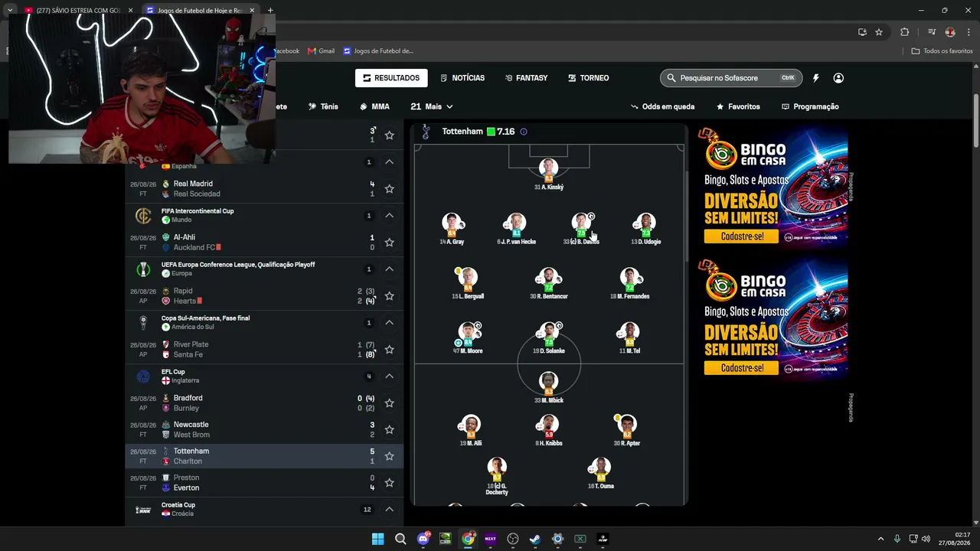Click the lightning bolt icon beside the search box
Viewport: 980px width, 551px height.
816,78
